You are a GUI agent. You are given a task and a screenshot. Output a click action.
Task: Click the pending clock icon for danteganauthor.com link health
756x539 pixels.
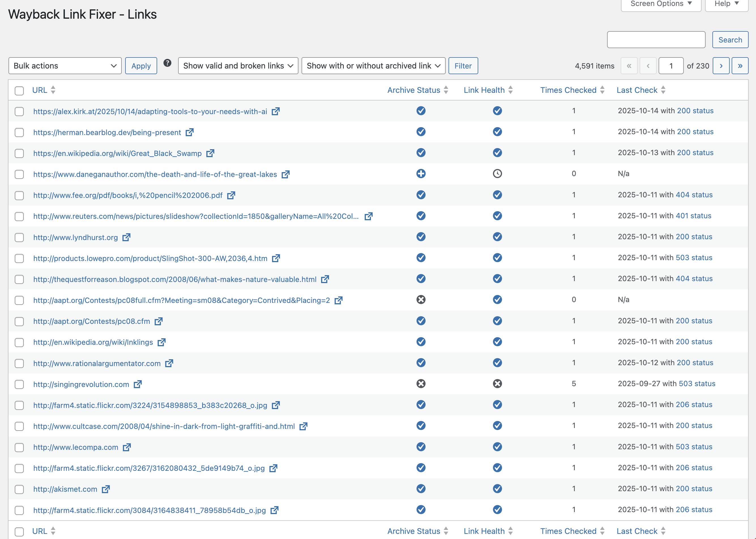tap(497, 174)
